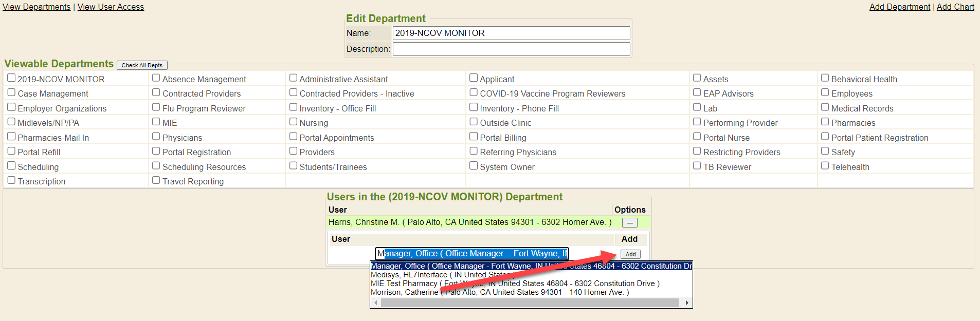Pick Medisys, HL7Interface from user suggestions
This screenshot has height=321, width=980.
point(409,275)
